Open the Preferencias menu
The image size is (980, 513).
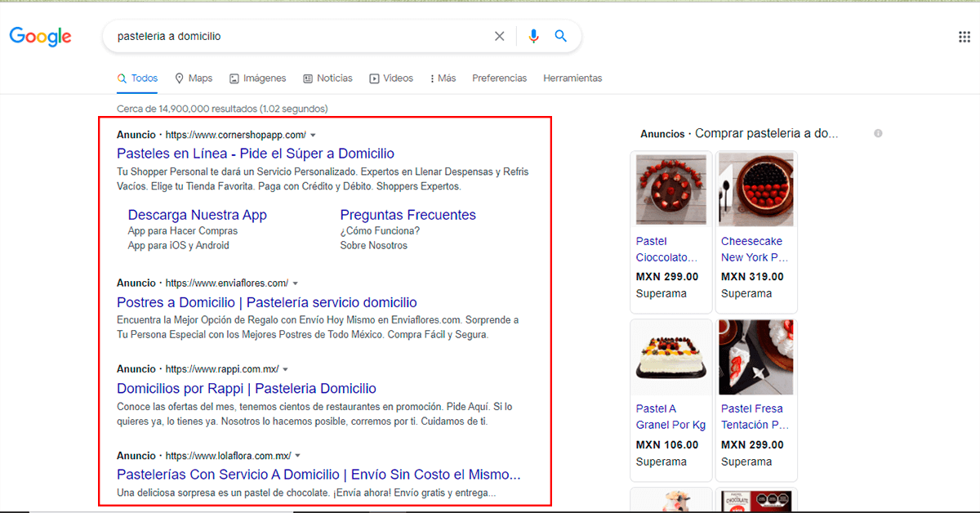(499, 78)
